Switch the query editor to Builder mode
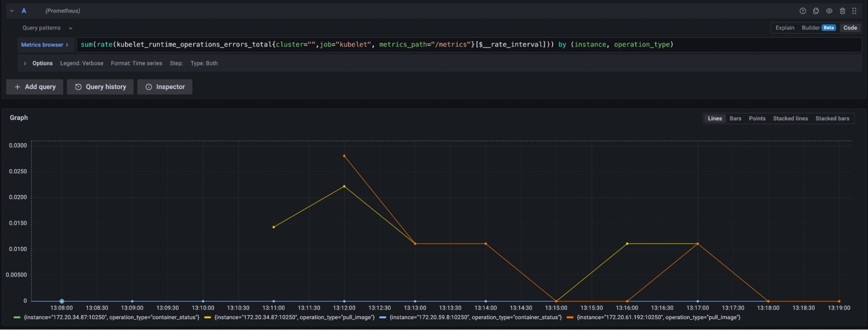The width and height of the screenshot is (868, 330). point(810,28)
